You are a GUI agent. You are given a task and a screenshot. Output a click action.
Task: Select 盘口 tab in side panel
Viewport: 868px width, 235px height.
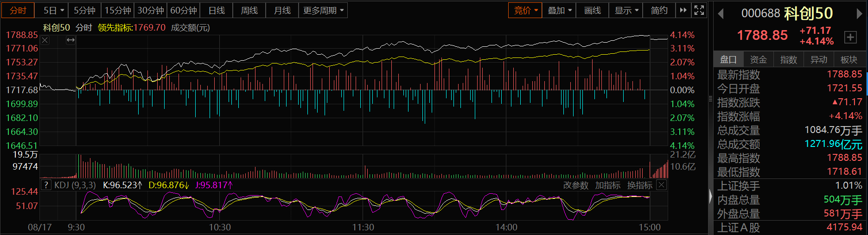click(728, 59)
